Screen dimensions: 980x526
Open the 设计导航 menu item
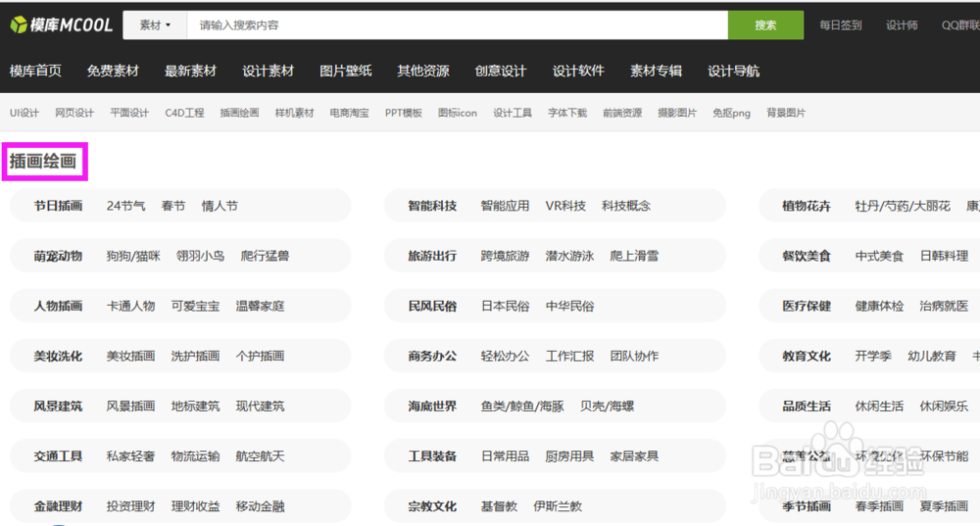[733, 71]
